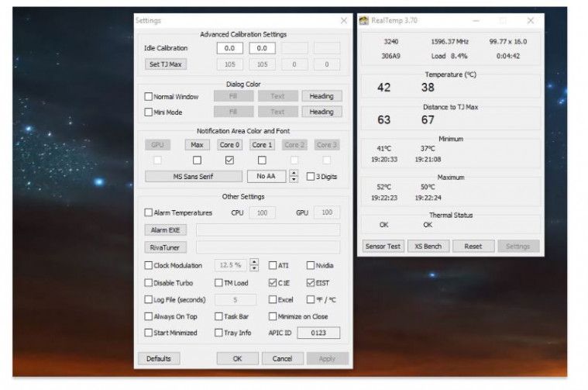
Task: Enable Minimize on Close
Action: click(x=273, y=316)
